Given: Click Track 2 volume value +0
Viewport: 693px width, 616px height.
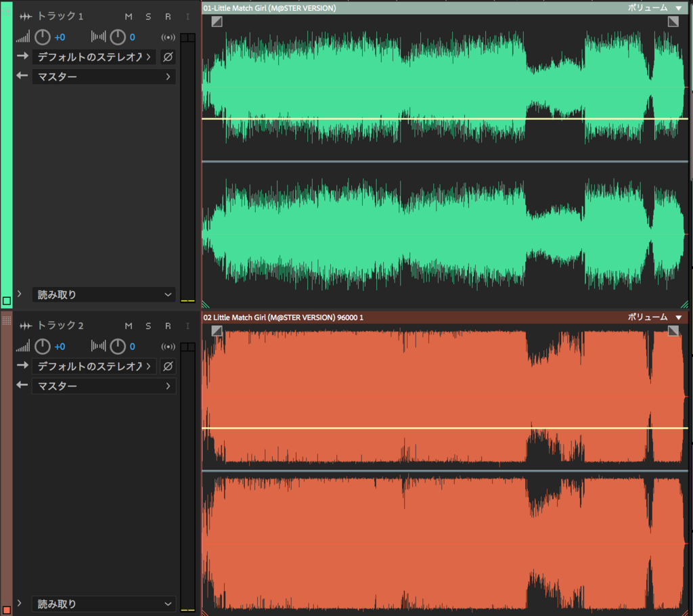Looking at the screenshot, I should point(60,347).
